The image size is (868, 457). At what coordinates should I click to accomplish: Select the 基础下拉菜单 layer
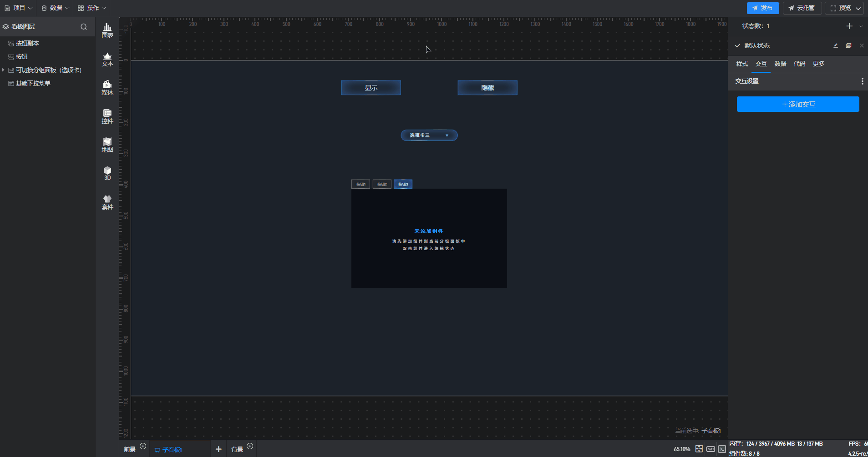point(33,84)
